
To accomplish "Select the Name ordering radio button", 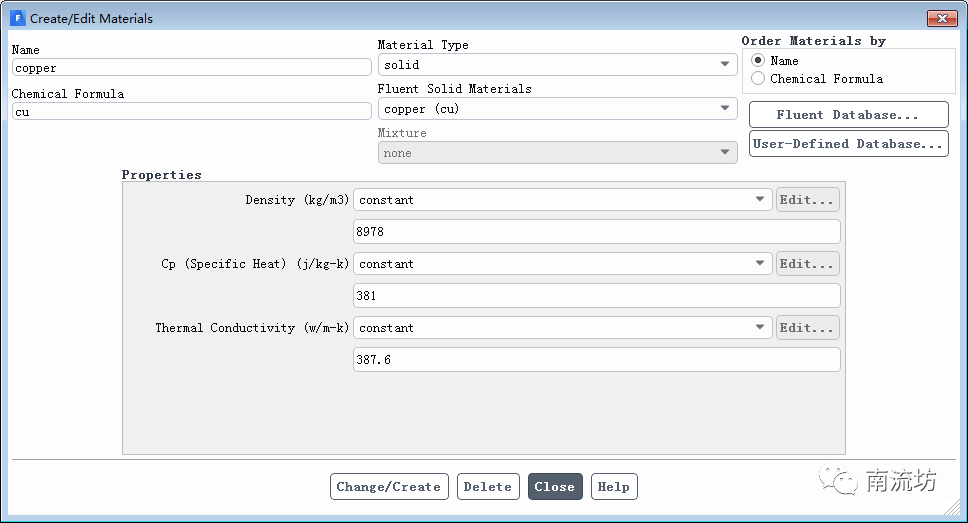I will [758, 61].
